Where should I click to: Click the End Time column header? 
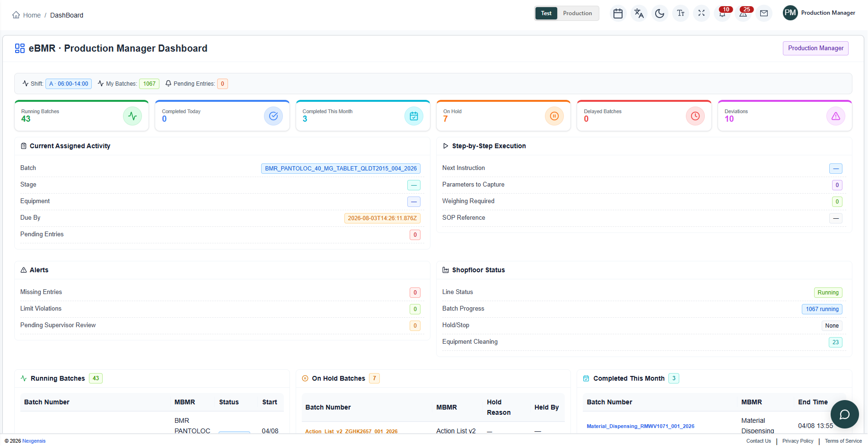(813, 402)
